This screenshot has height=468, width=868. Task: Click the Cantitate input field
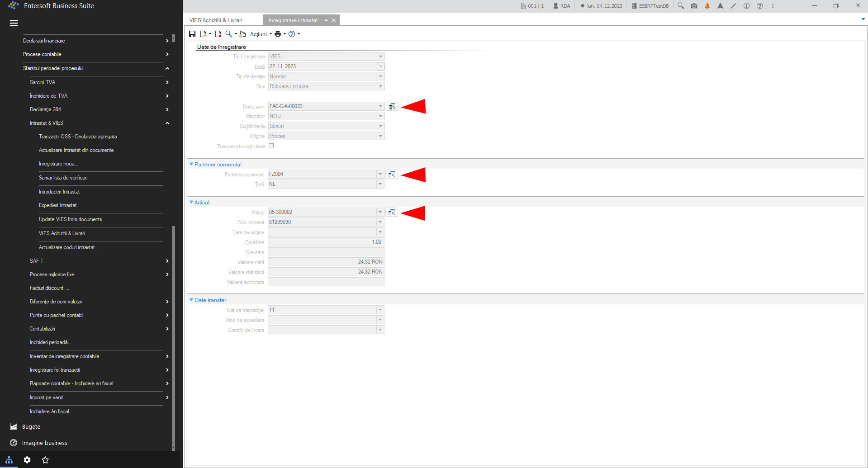coord(326,242)
